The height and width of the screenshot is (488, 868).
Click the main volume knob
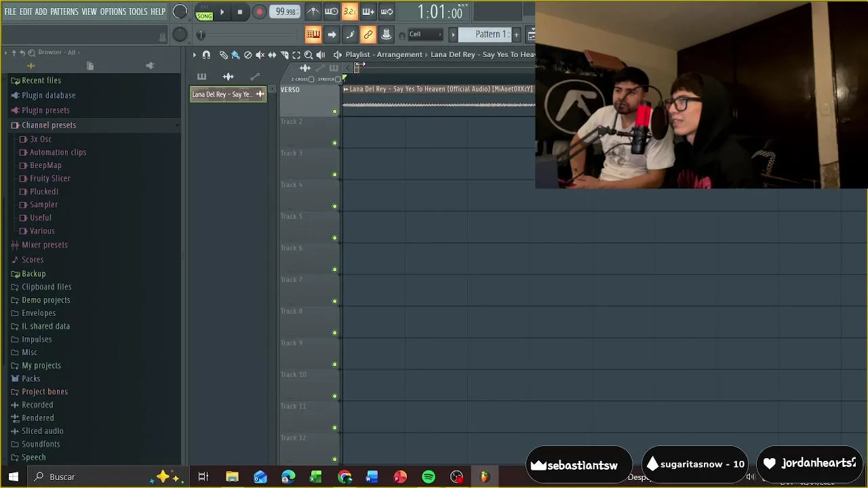(180, 12)
